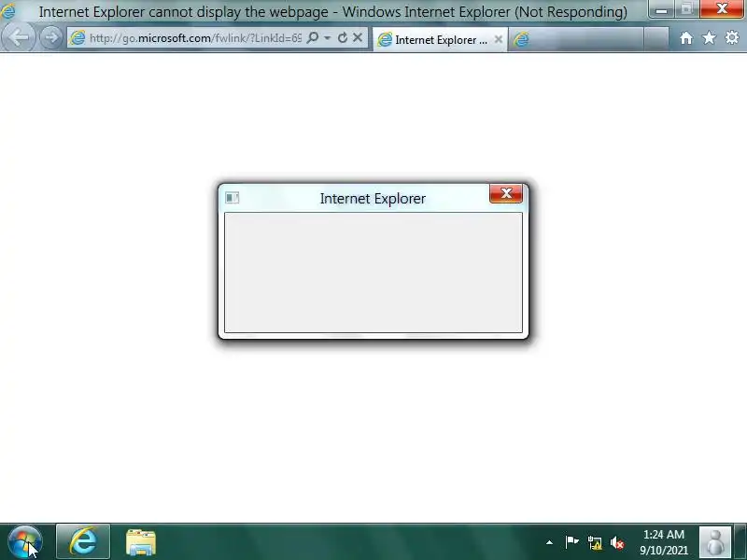The height and width of the screenshot is (560, 747).
Task: Open Action Center flag icon
Action: tap(571, 542)
